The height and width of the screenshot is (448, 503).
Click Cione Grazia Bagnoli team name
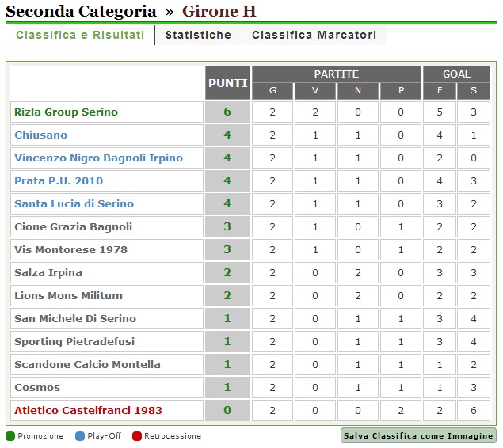point(73,227)
